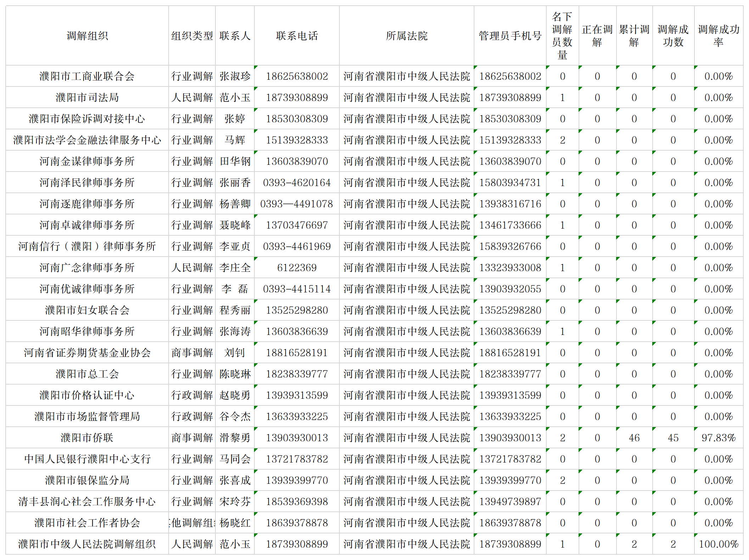
Task: Click the cell 濮阳市妇女联合会
Action: (87, 310)
